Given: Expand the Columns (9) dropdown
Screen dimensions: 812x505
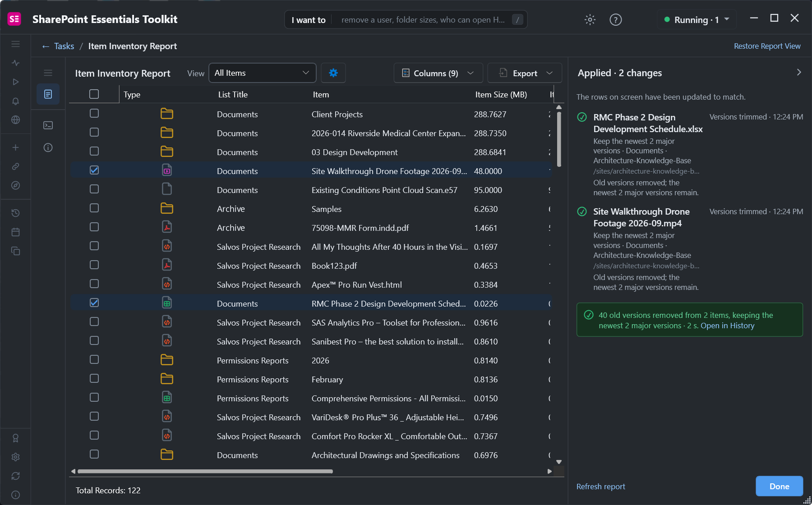Looking at the screenshot, I should (438, 73).
